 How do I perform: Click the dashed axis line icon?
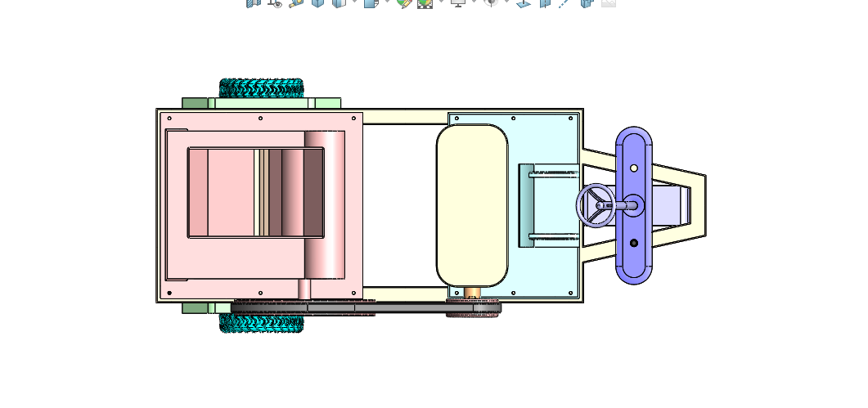(x=564, y=2)
